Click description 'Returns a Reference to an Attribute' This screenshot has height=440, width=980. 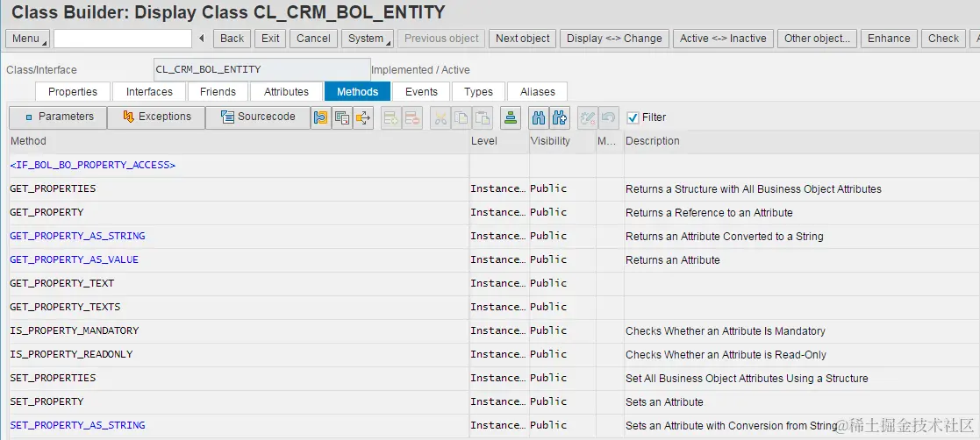pos(709,213)
